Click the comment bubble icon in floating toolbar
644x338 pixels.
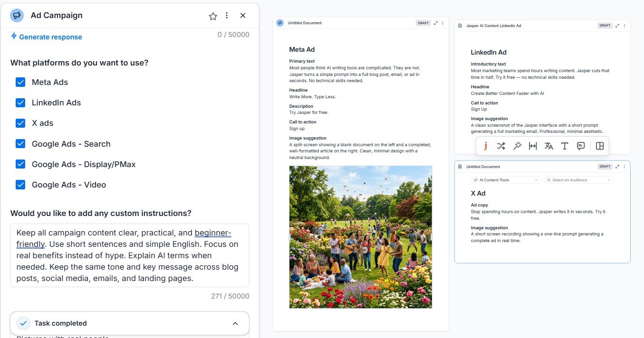pyautogui.click(x=580, y=146)
